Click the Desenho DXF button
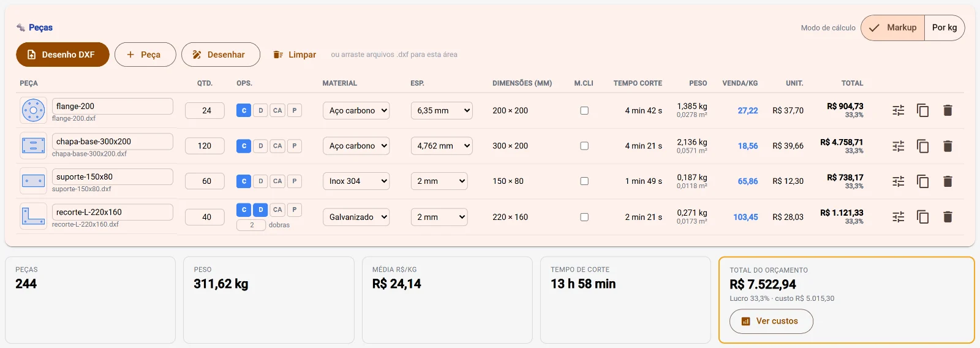 62,55
